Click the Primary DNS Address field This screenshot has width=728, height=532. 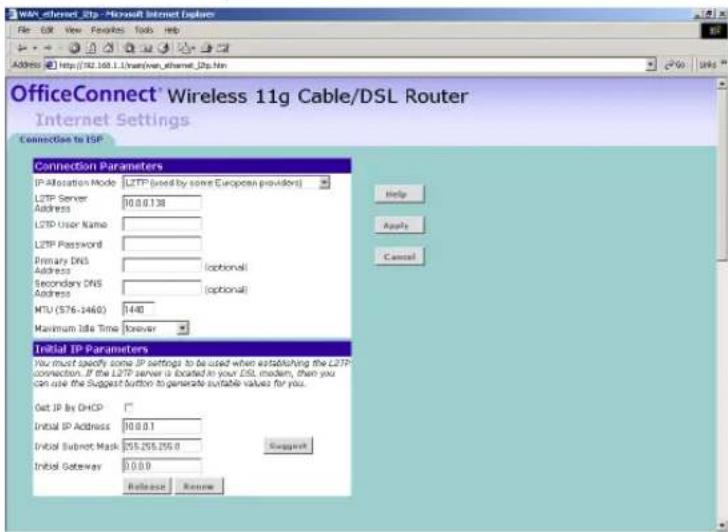pyautogui.click(x=162, y=266)
